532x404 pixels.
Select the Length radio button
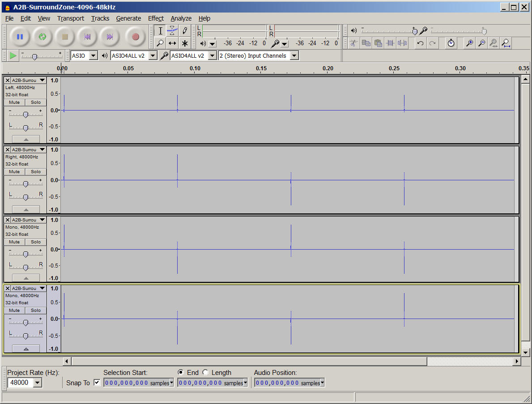pyautogui.click(x=206, y=372)
